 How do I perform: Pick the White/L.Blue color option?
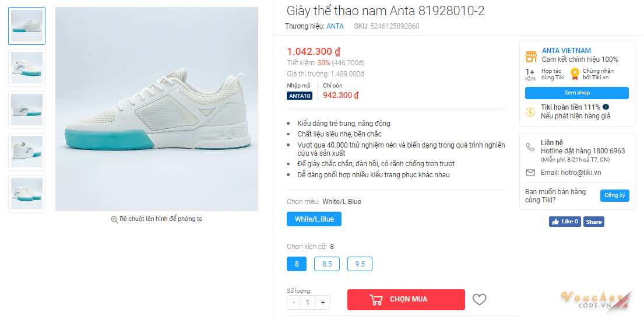tap(314, 219)
